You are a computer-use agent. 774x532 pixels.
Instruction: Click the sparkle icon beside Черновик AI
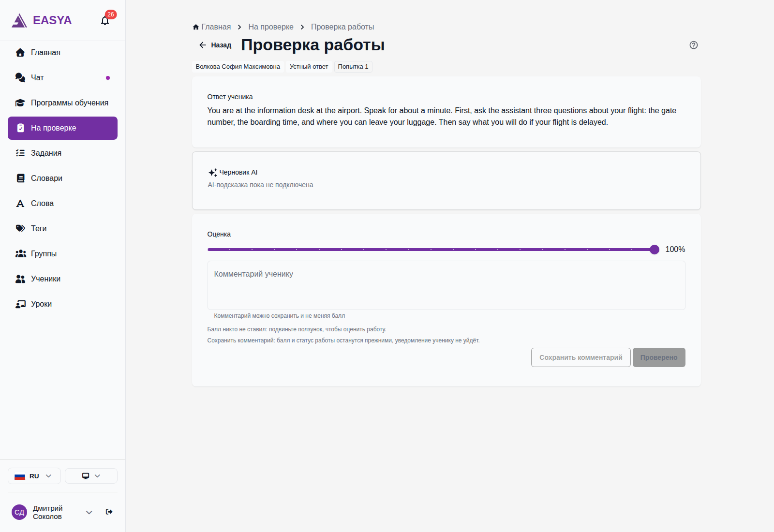tap(212, 173)
